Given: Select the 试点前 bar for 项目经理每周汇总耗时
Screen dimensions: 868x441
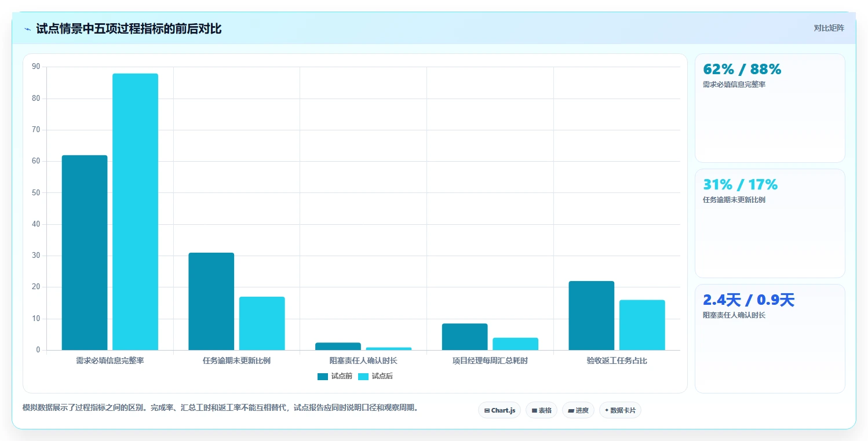Looking at the screenshot, I should pyautogui.click(x=465, y=337).
